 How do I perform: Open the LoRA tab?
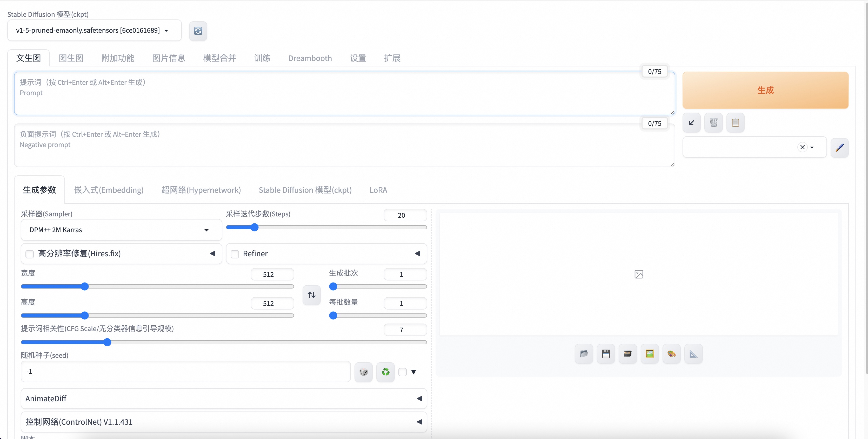378,190
